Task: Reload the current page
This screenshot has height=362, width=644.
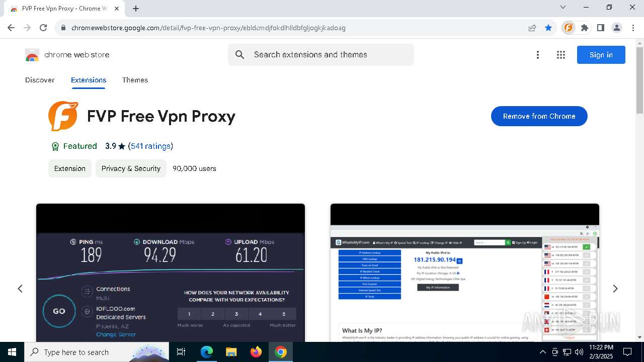Action: tap(43, 28)
